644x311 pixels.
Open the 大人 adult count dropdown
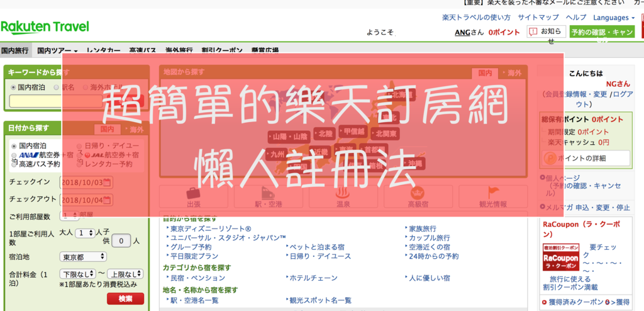(85, 233)
